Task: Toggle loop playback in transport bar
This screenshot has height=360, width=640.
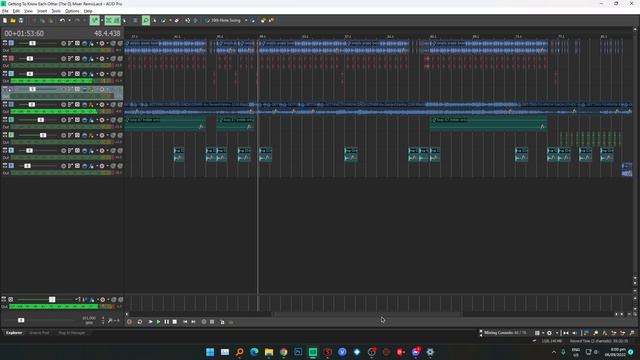Action: point(140,322)
